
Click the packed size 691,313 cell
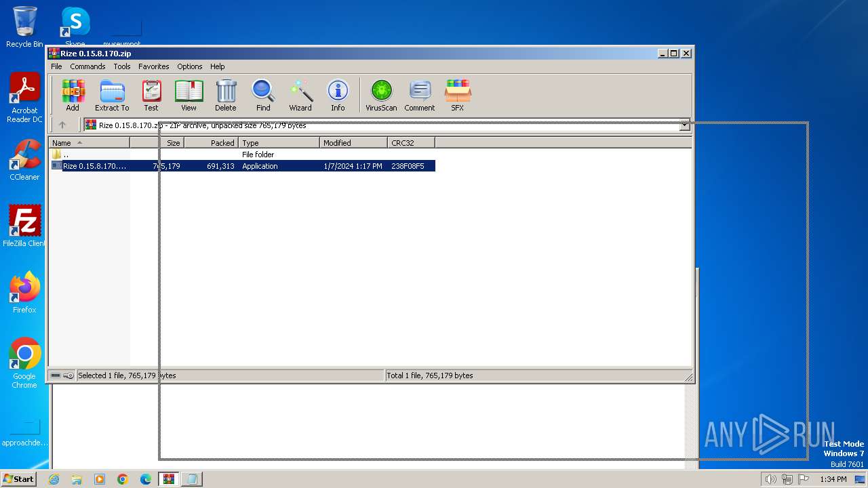coord(220,166)
